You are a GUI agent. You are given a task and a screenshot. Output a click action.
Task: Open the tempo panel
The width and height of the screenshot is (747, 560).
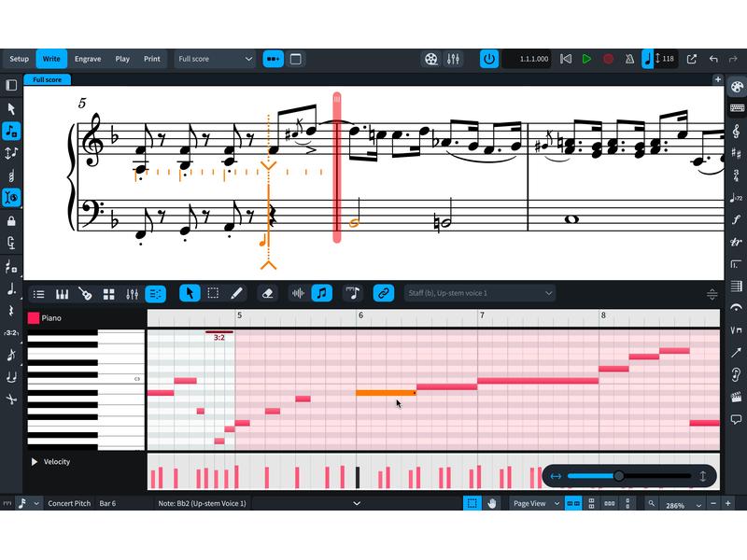(x=736, y=197)
